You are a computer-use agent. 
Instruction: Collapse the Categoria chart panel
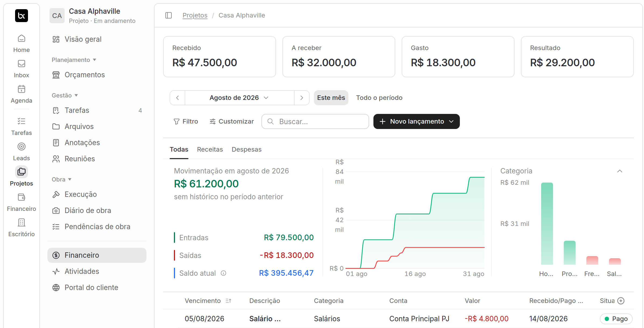coord(620,171)
